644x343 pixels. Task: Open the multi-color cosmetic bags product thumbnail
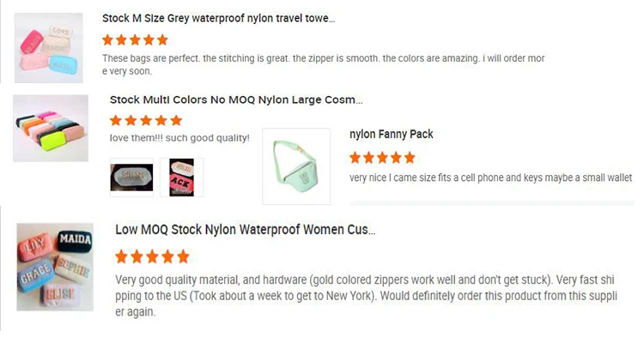click(51, 129)
